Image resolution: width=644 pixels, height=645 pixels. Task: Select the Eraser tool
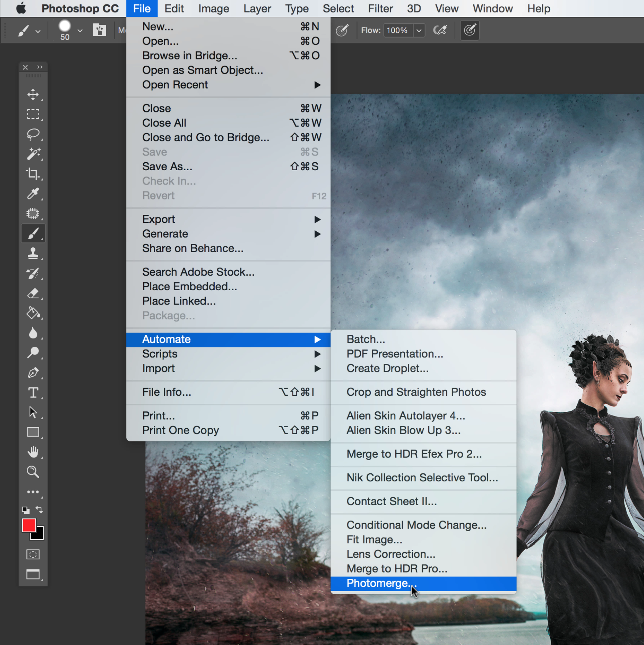point(33,293)
